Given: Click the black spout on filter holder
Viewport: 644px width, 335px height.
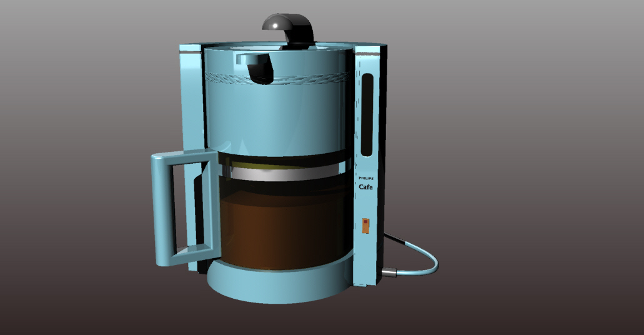Looking at the screenshot, I should 261,70.
